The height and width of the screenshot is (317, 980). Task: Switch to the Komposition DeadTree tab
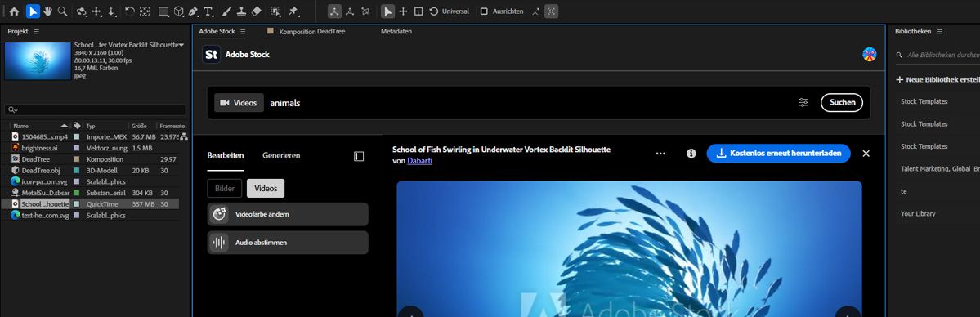(x=312, y=31)
